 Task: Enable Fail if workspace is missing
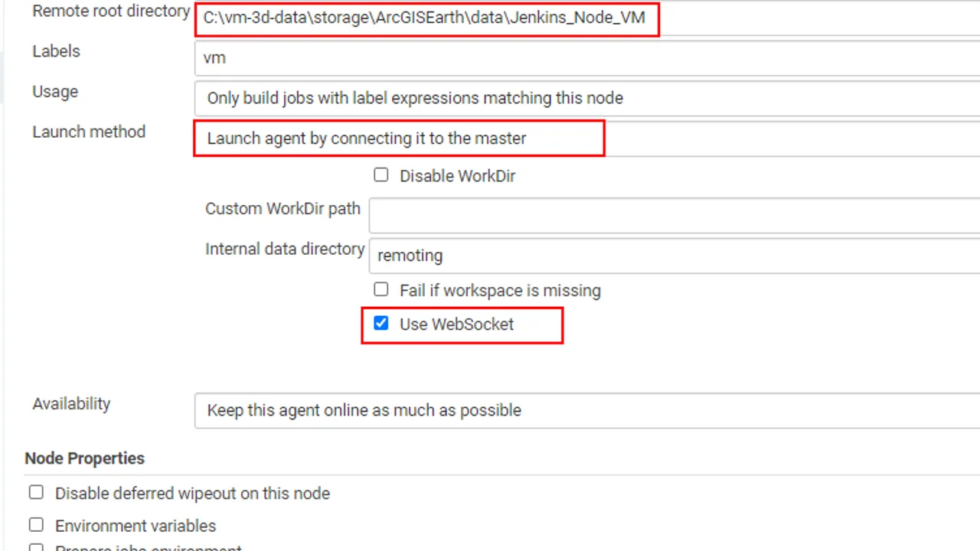381,289
